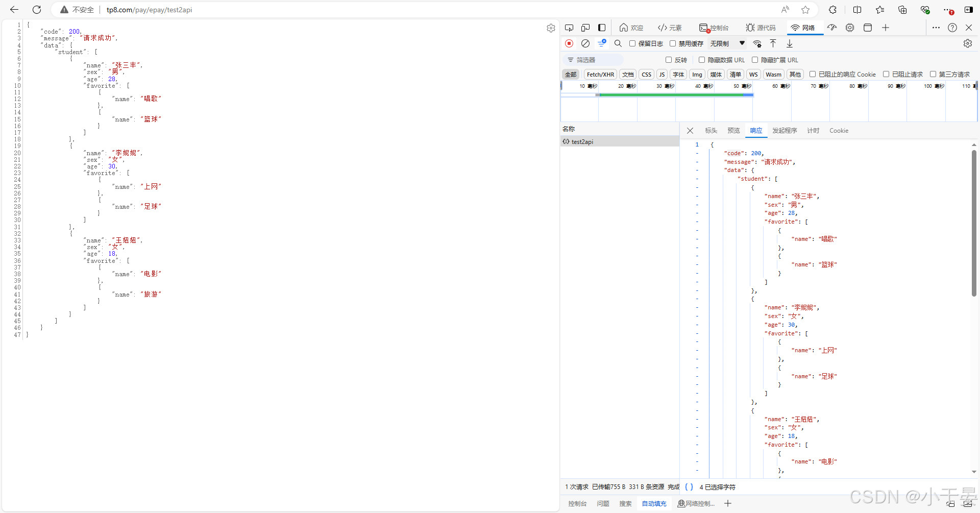The height and width of the screenshot is (513, 980).
Task: Filter requests by Img type
Action: (x=697, y=75)
